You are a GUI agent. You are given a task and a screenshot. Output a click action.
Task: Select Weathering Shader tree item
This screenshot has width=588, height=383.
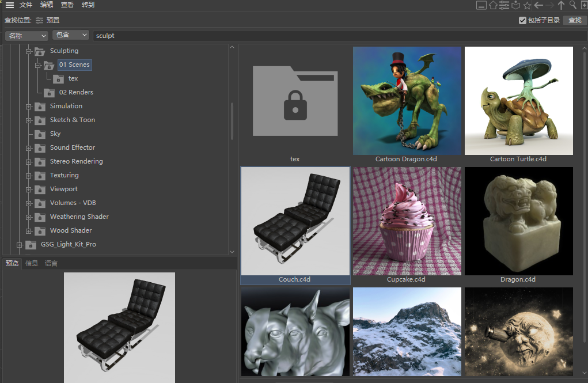[x=79, y=217]
